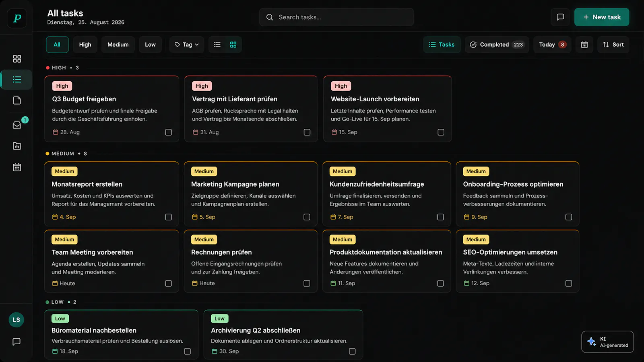The image size is (644, 362).
Task: Click the search magnifier icon
Action: pos(270,17)
